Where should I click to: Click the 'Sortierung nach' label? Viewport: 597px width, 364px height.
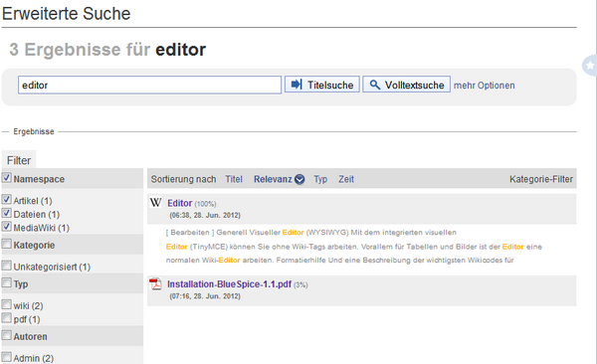183,179
